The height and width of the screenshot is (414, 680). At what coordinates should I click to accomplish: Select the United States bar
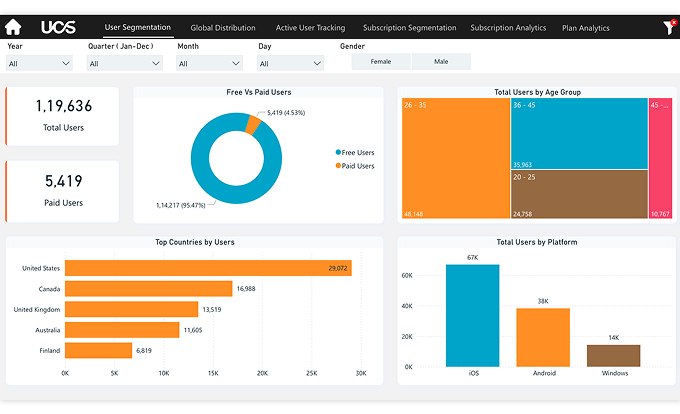tap(207, 268)
